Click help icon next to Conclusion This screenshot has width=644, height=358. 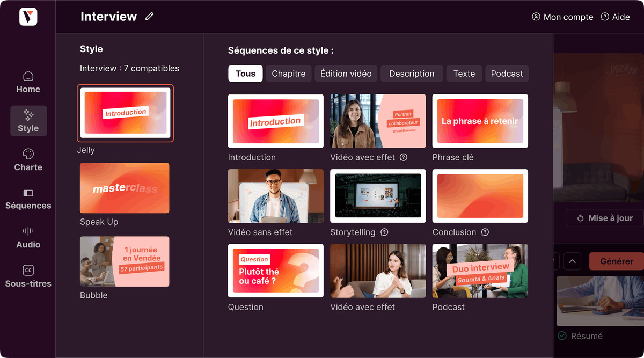[485, 232]
